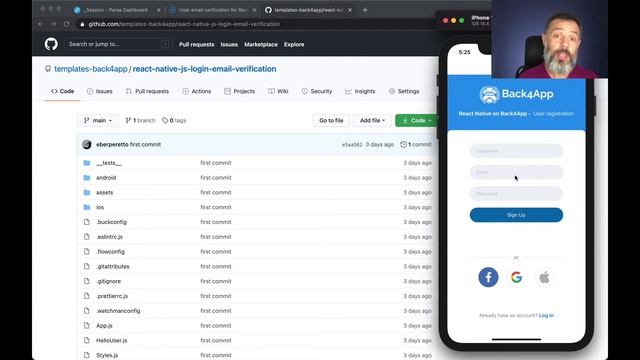This screenshot has height=360, width=640.
Task: Open the green Code dropdown
Action: pyautogui.click(x=417, y=120)
